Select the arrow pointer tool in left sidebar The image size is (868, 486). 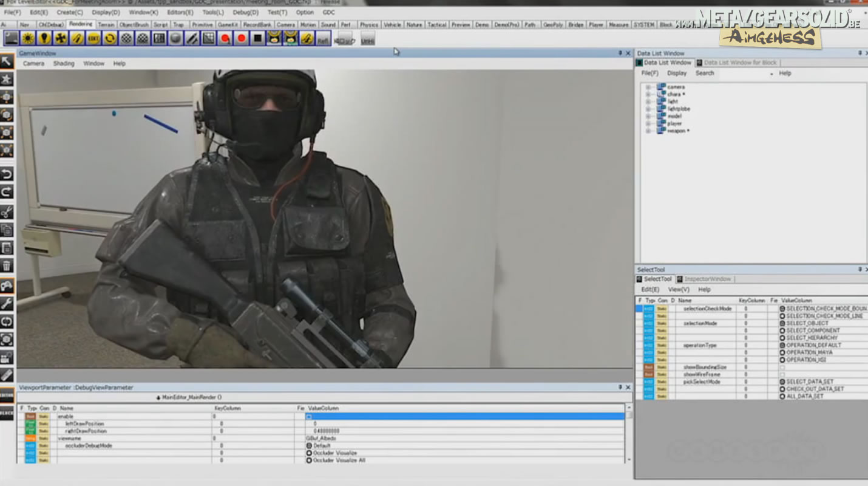pos(7,61)
